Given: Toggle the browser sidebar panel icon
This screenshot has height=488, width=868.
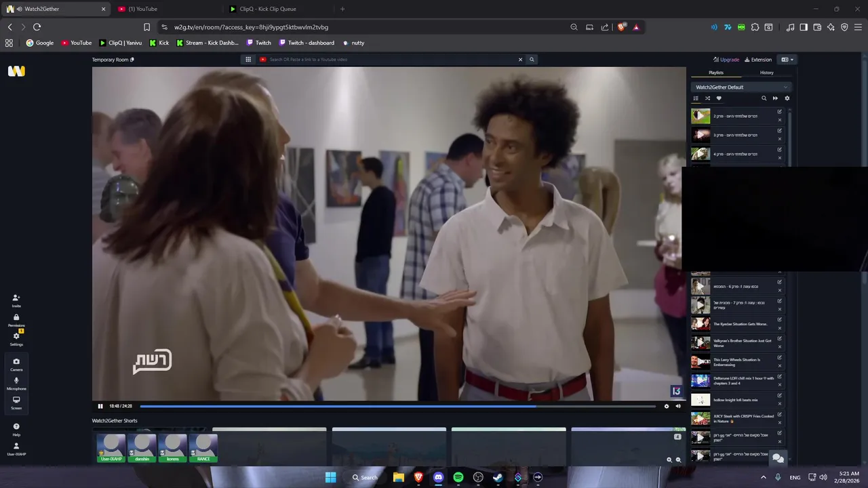Looking at the screenshot, I should 804,27.
